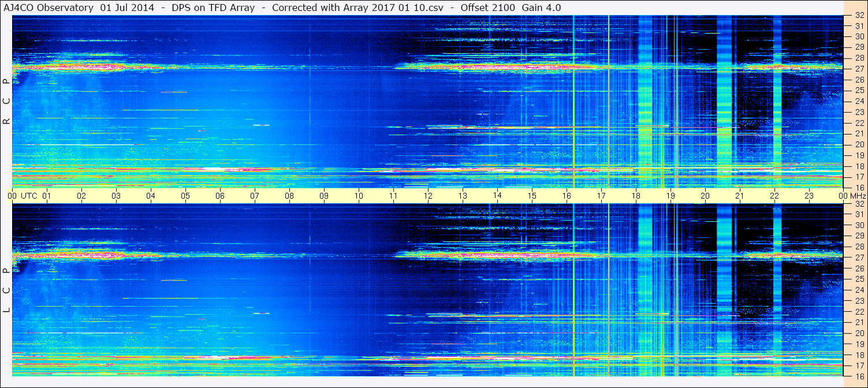
Task: Click inside the upper RCP spectrogram plot
Action: pyautogui.click(x=427, y=102)
